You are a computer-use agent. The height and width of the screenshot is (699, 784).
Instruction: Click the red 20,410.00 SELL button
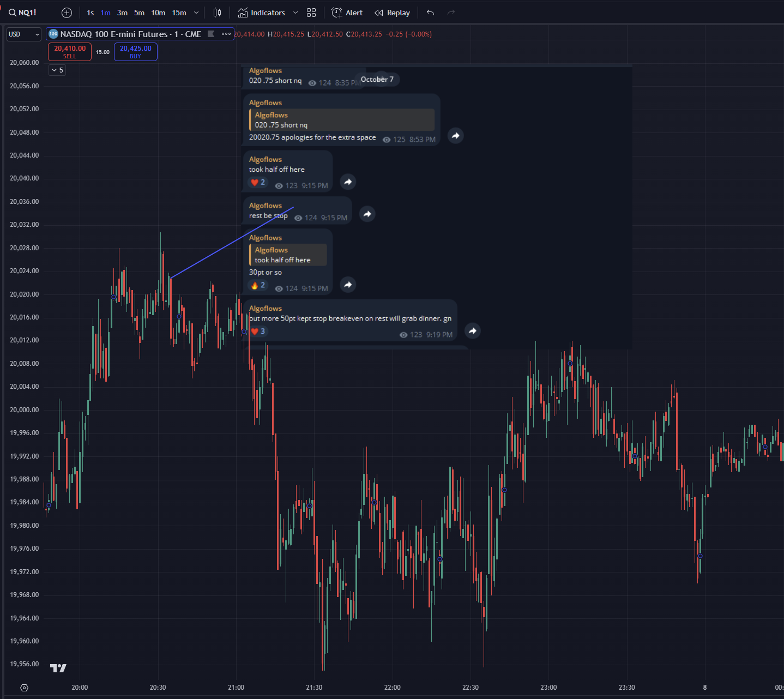tap(70, 52)
